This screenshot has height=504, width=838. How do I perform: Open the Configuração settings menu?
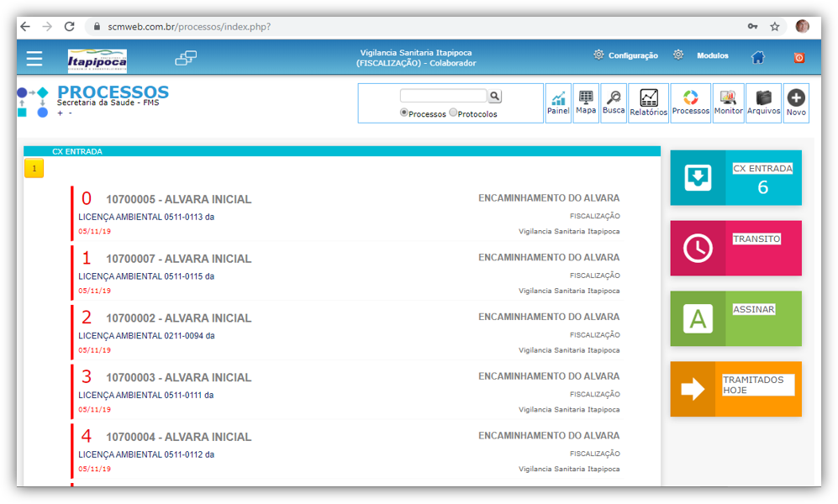click(625, 55)
